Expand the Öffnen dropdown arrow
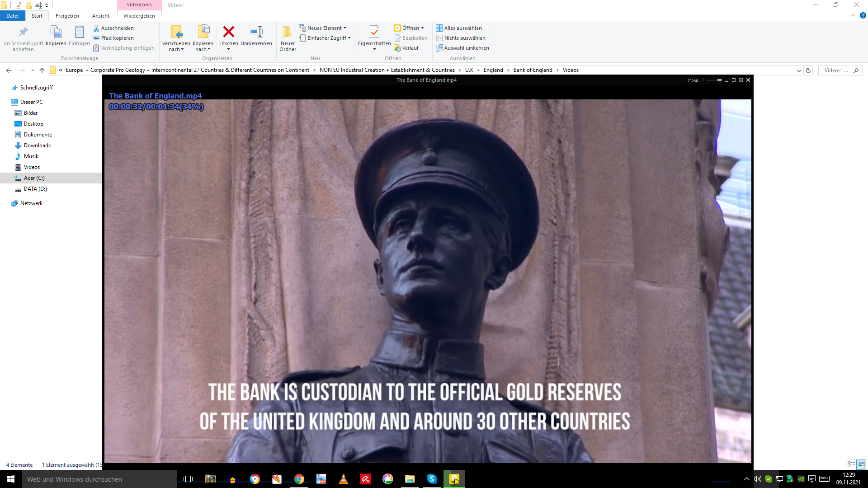The image size is (868, 488). (x=423, y=28)
